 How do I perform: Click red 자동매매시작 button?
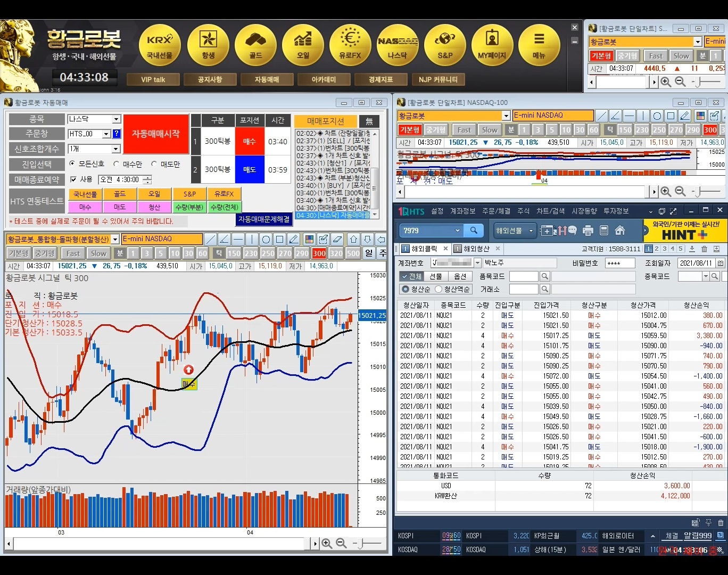[156, 134]
